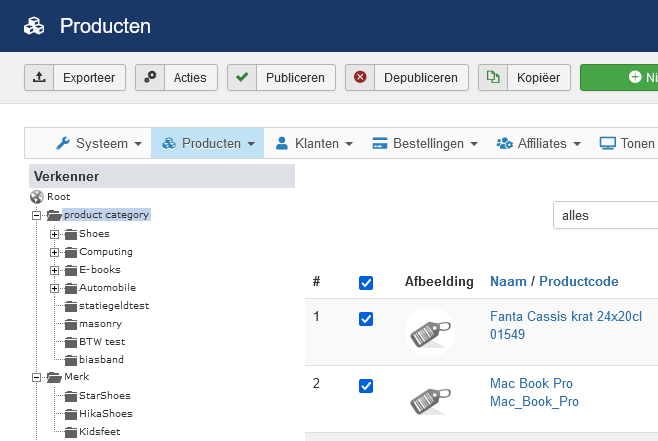This screenshot has width=658, height=441.
Task: Open the Bestellingen menu
Action: coord(425,144)
